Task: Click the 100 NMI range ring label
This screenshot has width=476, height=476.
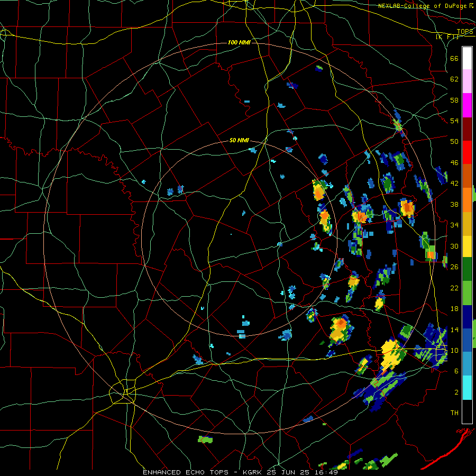Action: (x=239, y=42)
